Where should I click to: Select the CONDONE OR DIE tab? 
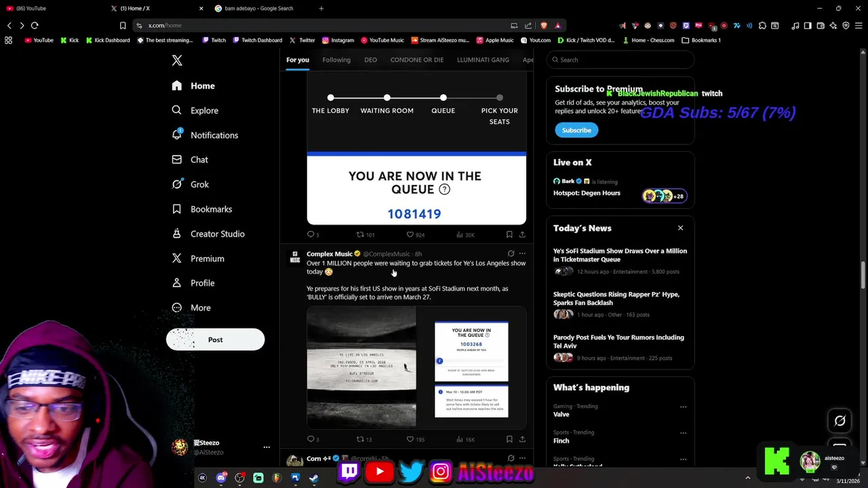[417, 60]
